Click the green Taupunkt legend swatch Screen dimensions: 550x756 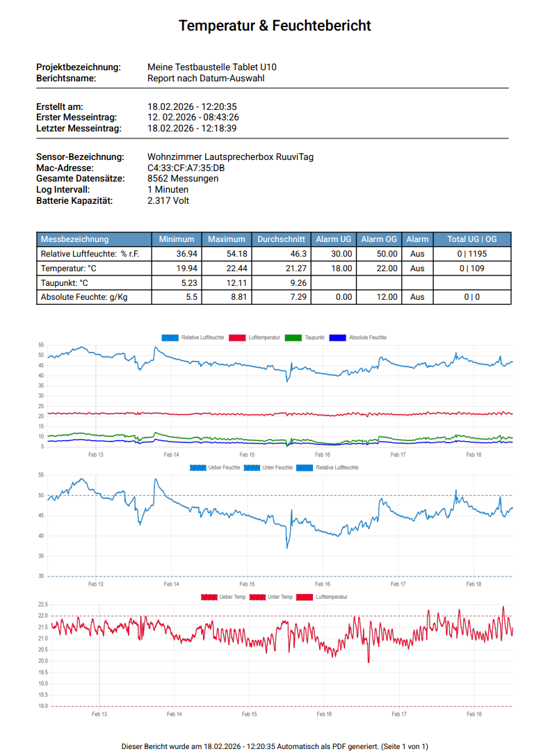click(x=293, y=337)
